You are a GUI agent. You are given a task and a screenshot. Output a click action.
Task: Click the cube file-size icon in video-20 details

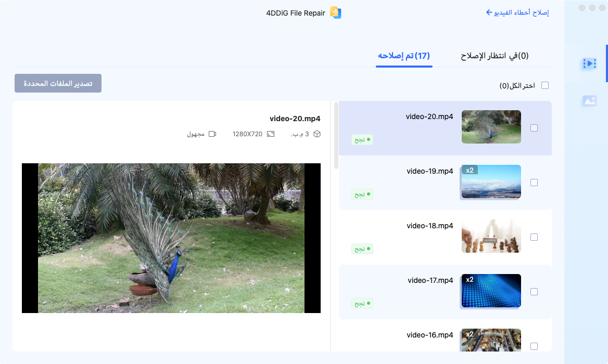click(318, 133)
